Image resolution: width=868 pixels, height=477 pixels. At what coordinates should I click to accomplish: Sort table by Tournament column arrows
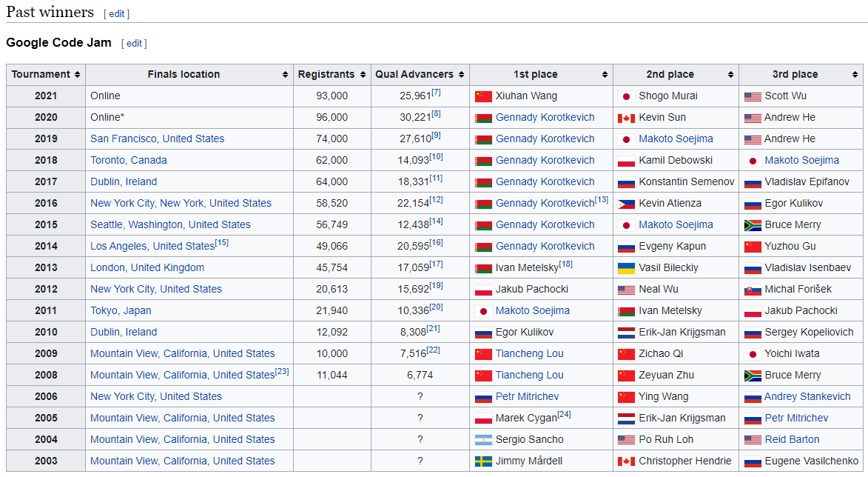click(x=77, y=74)
